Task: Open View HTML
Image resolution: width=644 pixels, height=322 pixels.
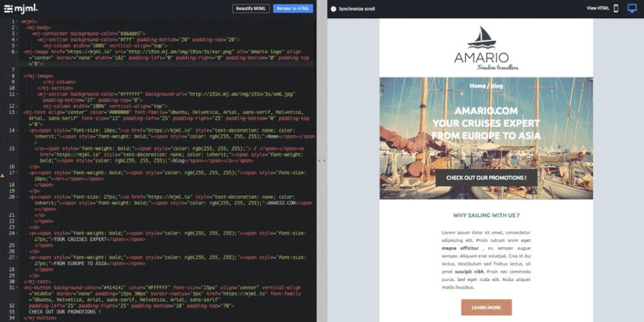Action: (x=597, y=8)
